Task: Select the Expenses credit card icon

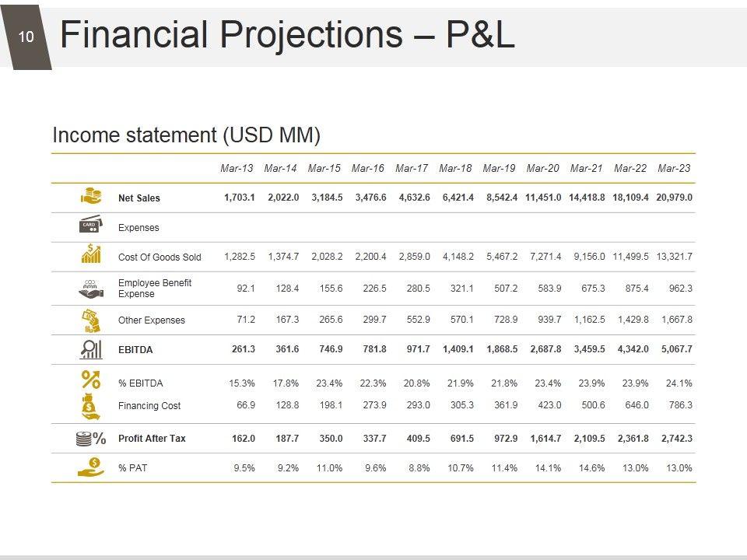Action: [90, 226]
